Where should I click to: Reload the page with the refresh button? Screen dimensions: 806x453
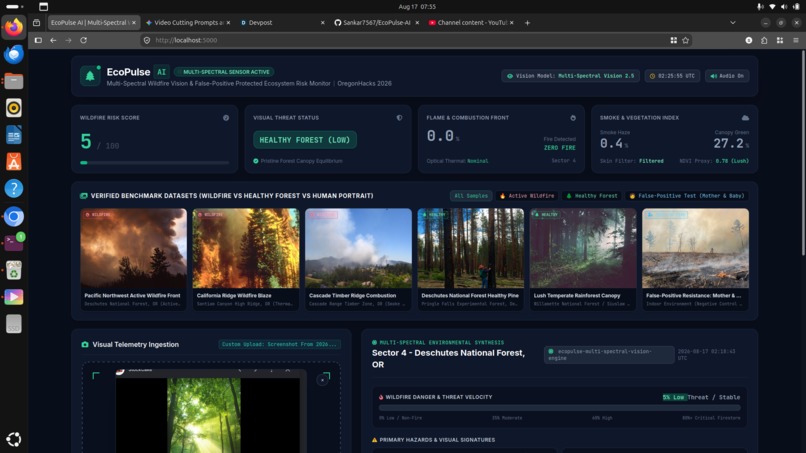tap(83, 40)
